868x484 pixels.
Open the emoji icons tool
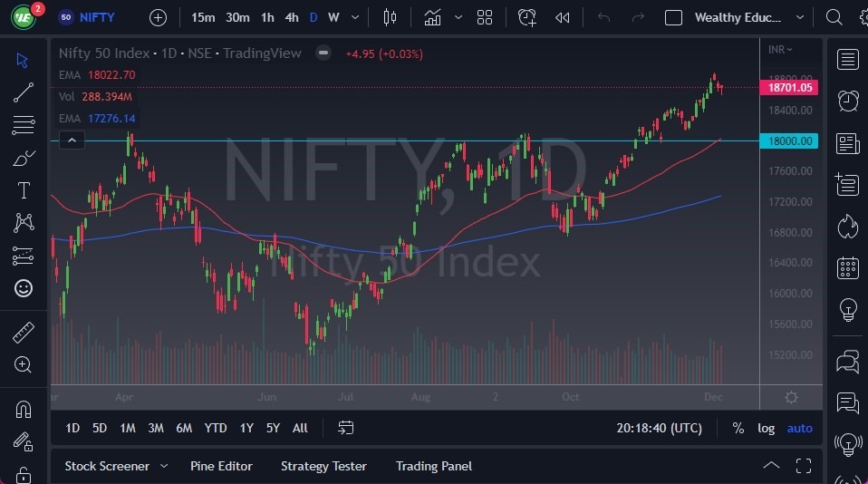(x=24, y=288)
